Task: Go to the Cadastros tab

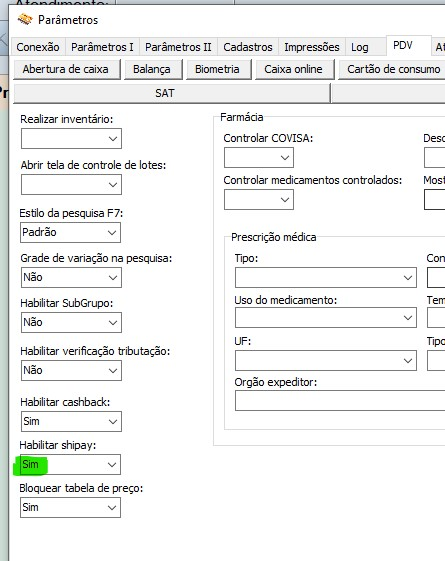Action: (x=248, y=47)
